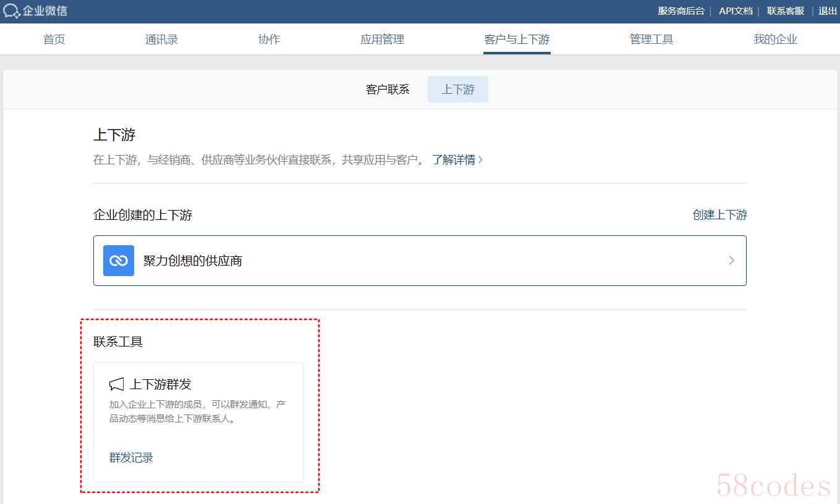Switch to 应用管理 tab
Image resolution: width=840 pixels, height=504 pixels.
(x=382, y=40)
